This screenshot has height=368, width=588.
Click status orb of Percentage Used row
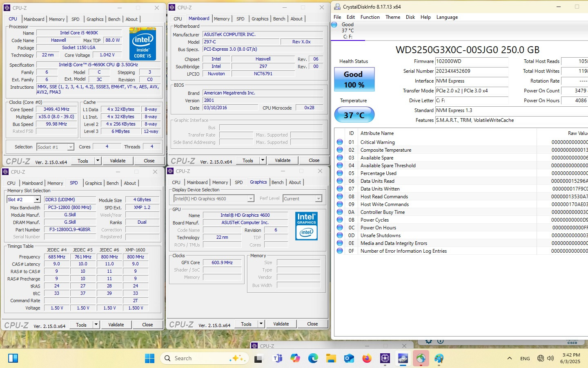(x=340, y=173)
